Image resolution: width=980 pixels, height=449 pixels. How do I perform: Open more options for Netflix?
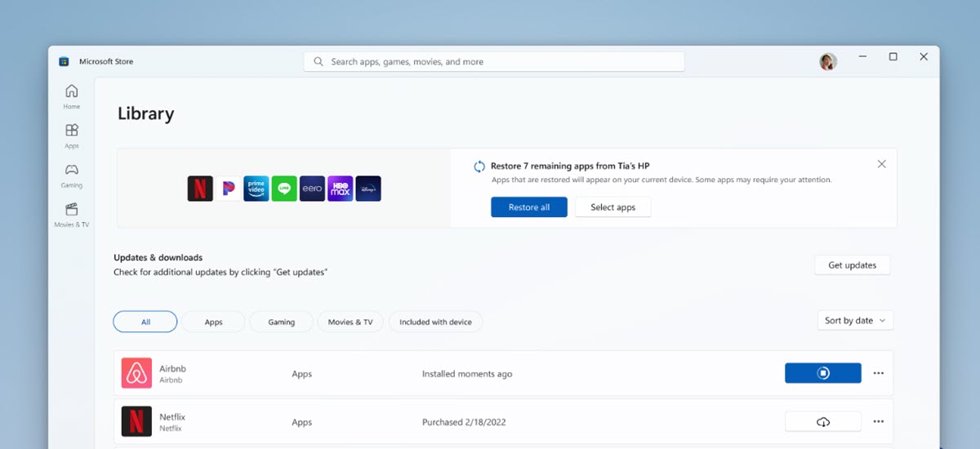click(x=878, y=421)
